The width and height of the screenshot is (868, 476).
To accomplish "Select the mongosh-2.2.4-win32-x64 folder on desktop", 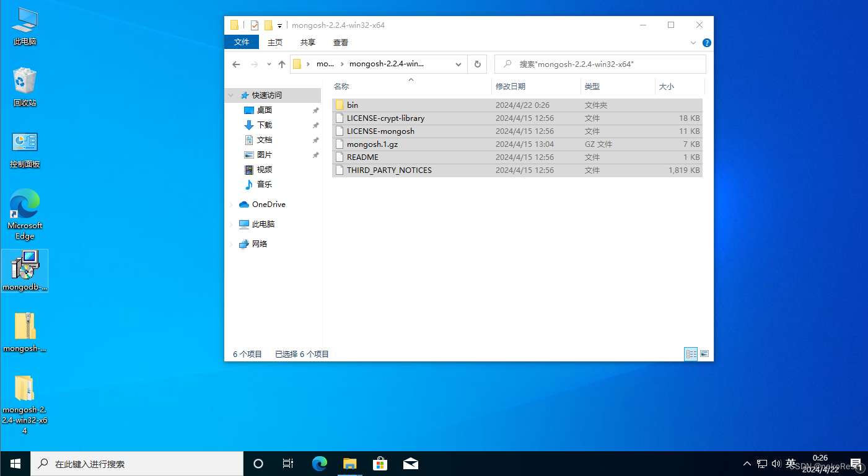I will coord(25,405).
